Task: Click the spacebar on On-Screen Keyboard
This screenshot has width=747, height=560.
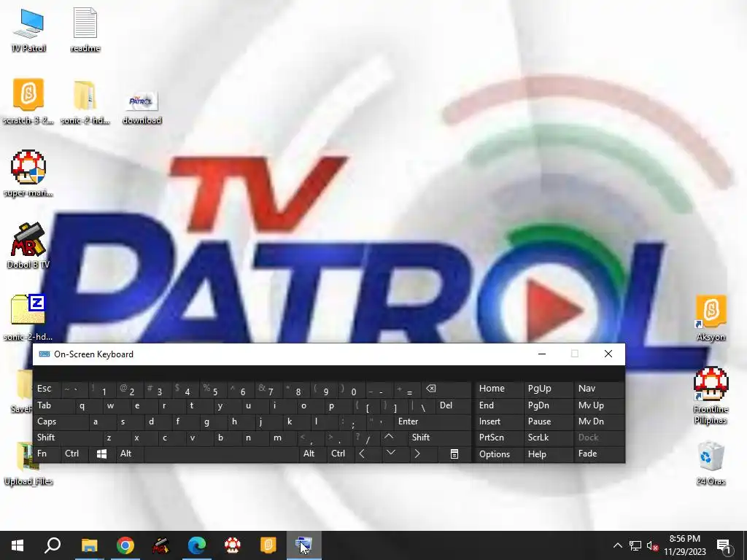Action: [x=221, y=454]
